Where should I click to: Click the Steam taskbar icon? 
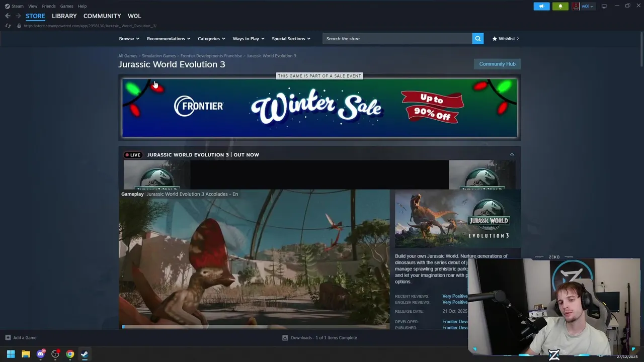point(85,354)
